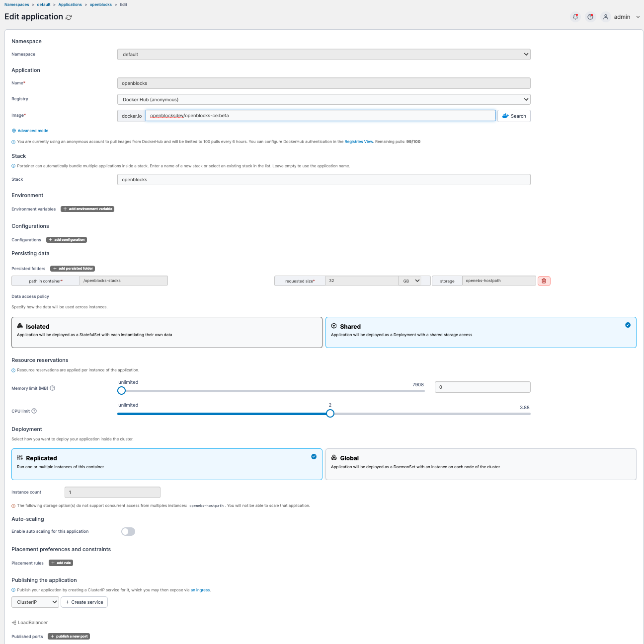Expand the admin user menu chevron

pos(638,17)
